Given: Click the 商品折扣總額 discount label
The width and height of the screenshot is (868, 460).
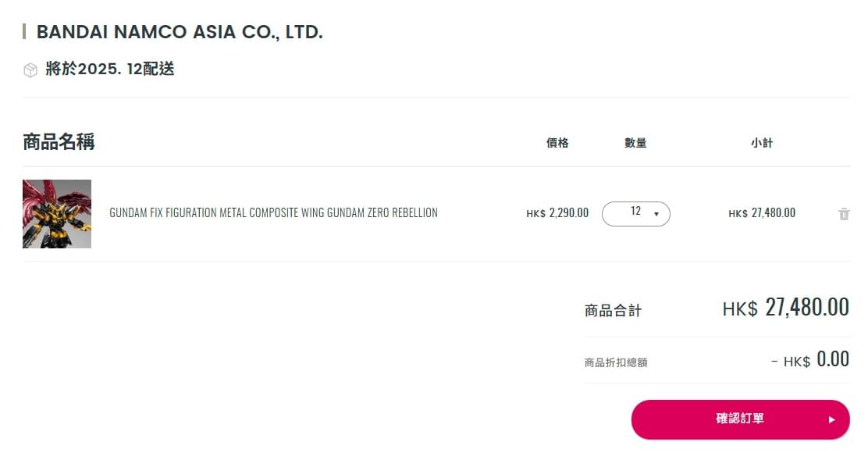Looking at the screenshot, I should (616, 362).
